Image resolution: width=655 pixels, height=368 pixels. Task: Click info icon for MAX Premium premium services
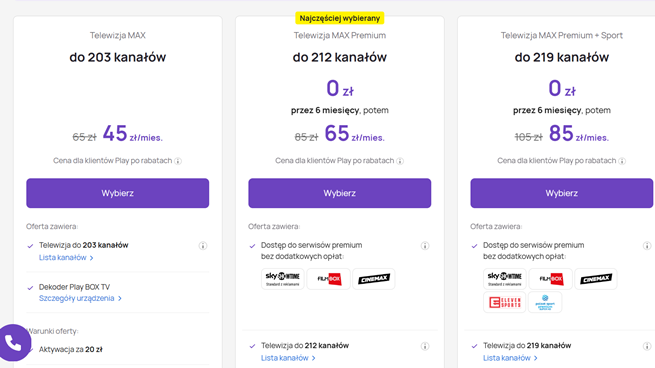pos(425,246)
